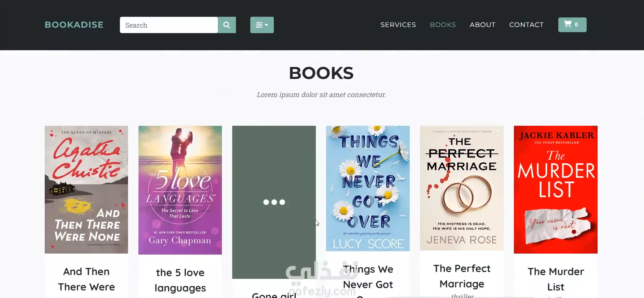This screenshot has width=644, height=298.
Task: Click the 'Lorem ipsum dolor sit amet' subtitle
Action: pos(321,95)
